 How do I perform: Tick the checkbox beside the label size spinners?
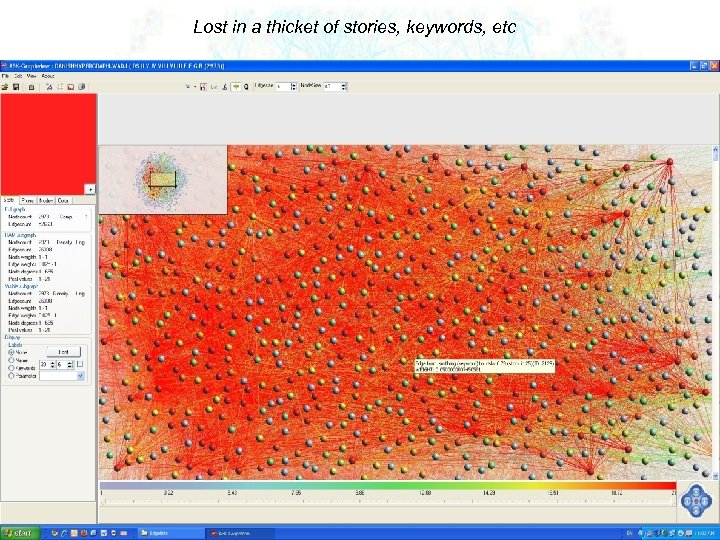80,364
